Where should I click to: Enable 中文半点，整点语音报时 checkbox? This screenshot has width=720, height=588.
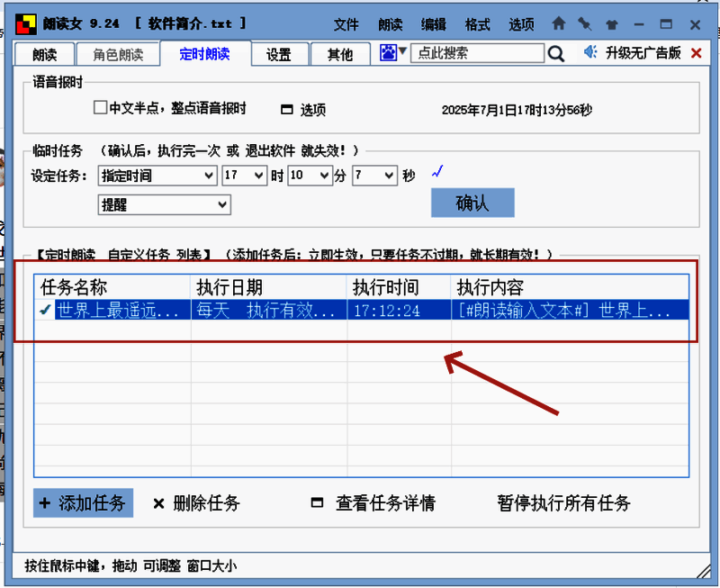point(101,106)
